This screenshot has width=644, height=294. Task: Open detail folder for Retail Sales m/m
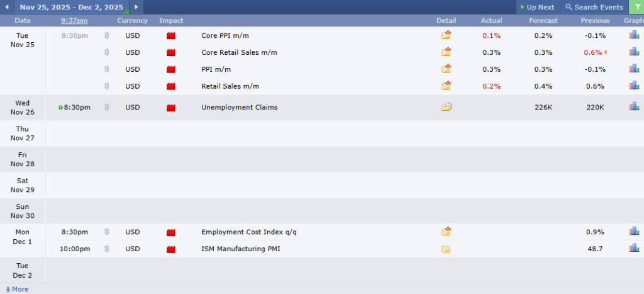pyautogui.click(x=447, y=86)
